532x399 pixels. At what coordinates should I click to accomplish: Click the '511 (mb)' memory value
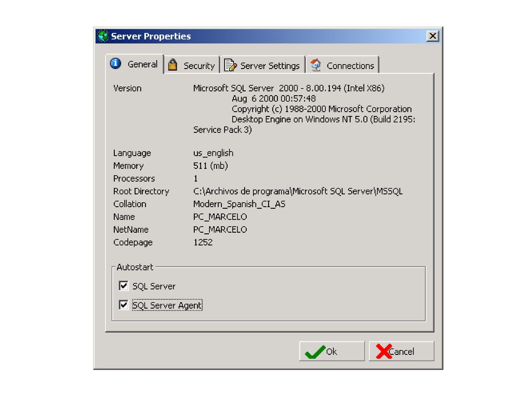(210, 166)
